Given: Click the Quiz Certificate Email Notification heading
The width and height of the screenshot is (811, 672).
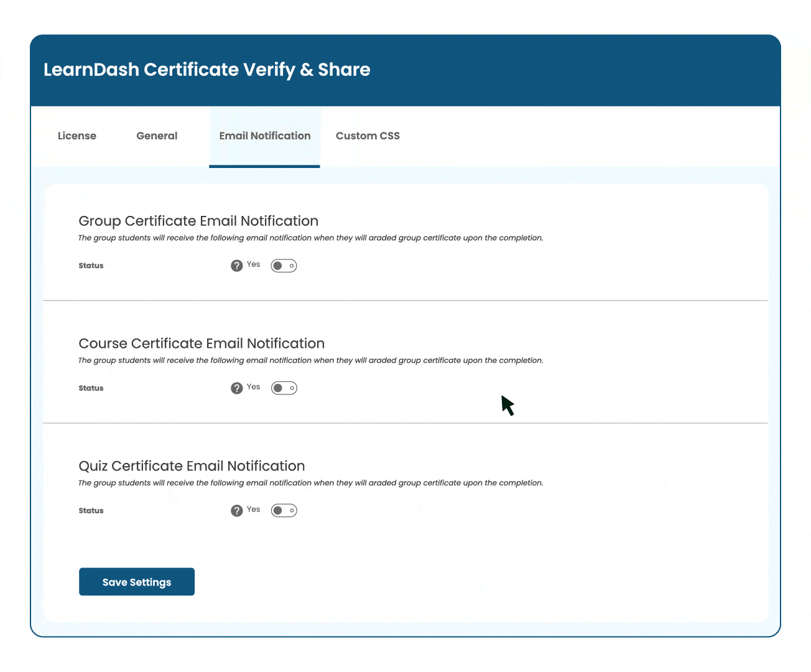Looking at the screenshot, I should 192,466.
